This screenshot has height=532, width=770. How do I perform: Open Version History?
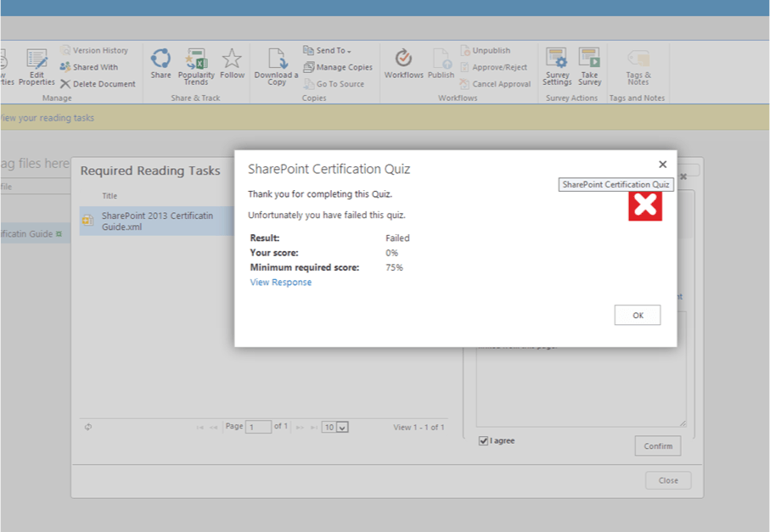94,51
